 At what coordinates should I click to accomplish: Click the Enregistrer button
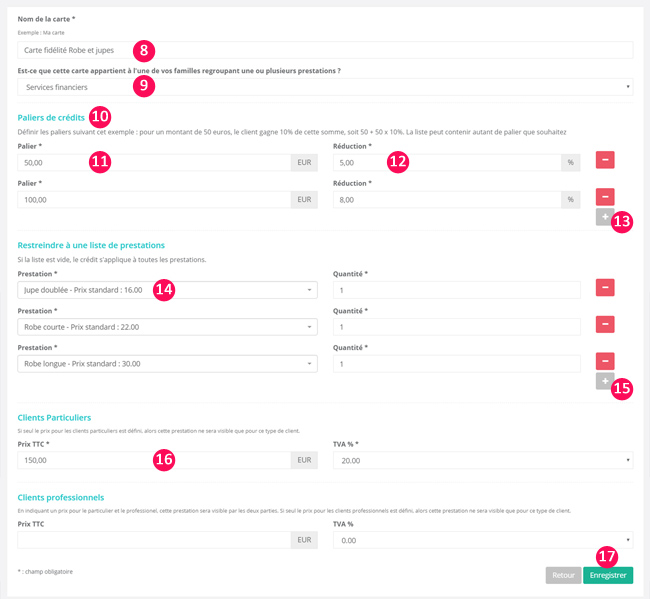click(607, 575)
